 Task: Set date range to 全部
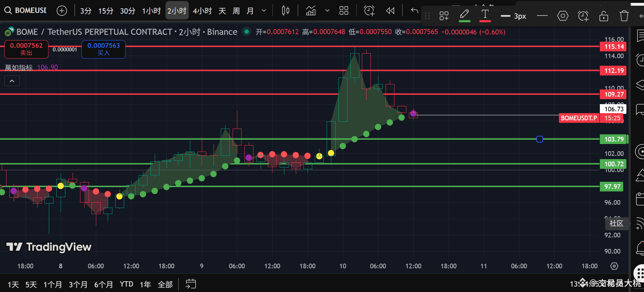pos(165,284)
